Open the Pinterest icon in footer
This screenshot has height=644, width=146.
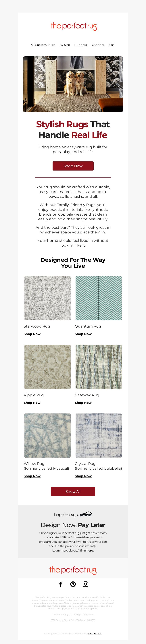pos(73,584)
